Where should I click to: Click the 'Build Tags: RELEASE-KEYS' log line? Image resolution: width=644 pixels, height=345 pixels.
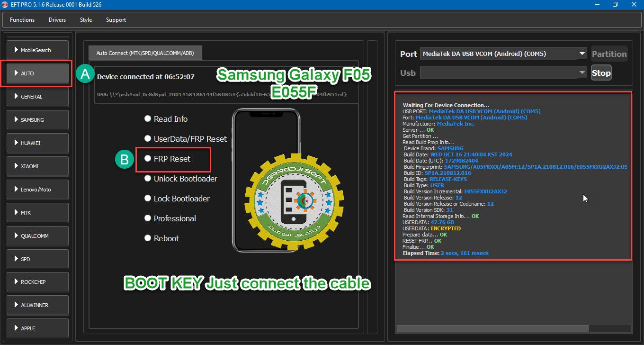(435, 179)
